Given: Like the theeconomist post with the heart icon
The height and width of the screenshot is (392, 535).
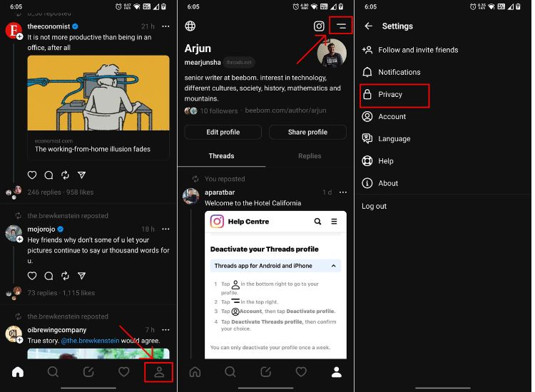Looking at the screenshot, I should (x=32, y=175).
